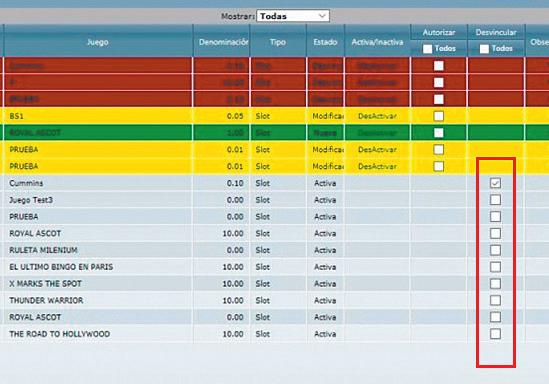Click DesActivar link in last yellow PRUEBA row
The width and height of the screenshot is (549, 384).
coord(377,167)
